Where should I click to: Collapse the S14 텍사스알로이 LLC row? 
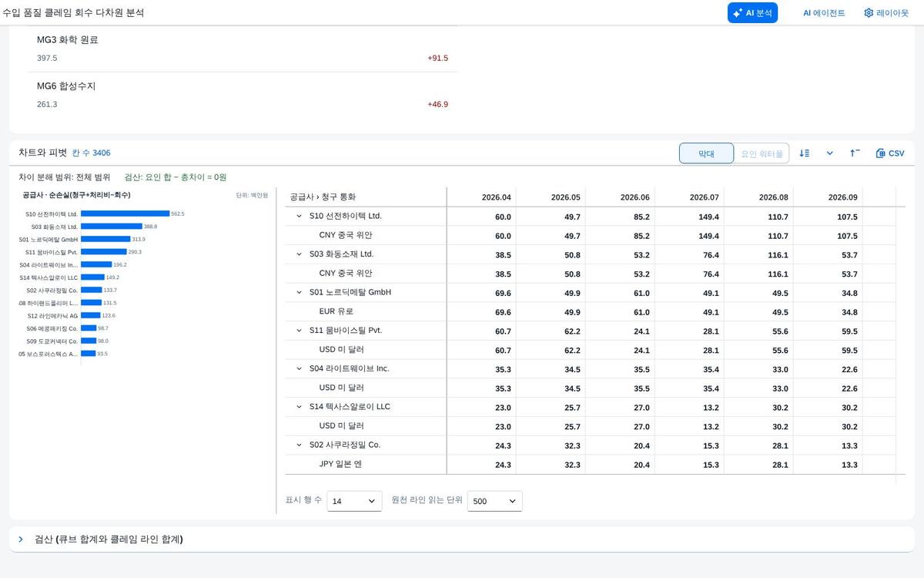click(x=300, y=407)
